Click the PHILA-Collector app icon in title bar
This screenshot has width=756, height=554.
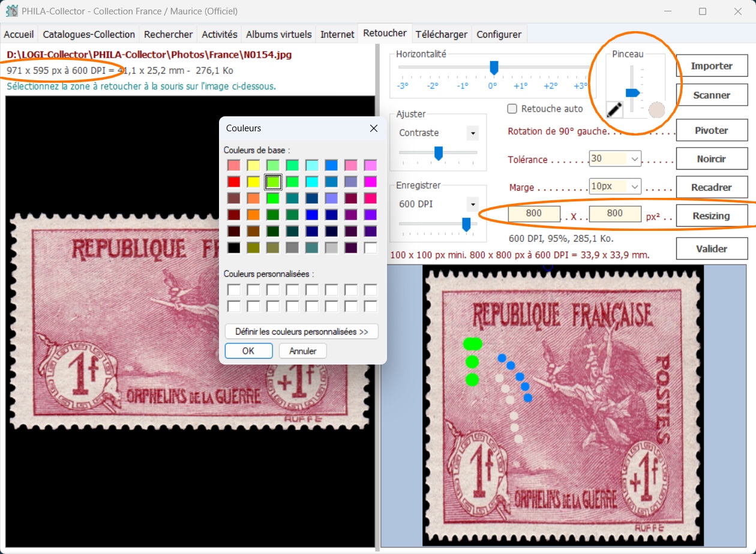(11, 11)
